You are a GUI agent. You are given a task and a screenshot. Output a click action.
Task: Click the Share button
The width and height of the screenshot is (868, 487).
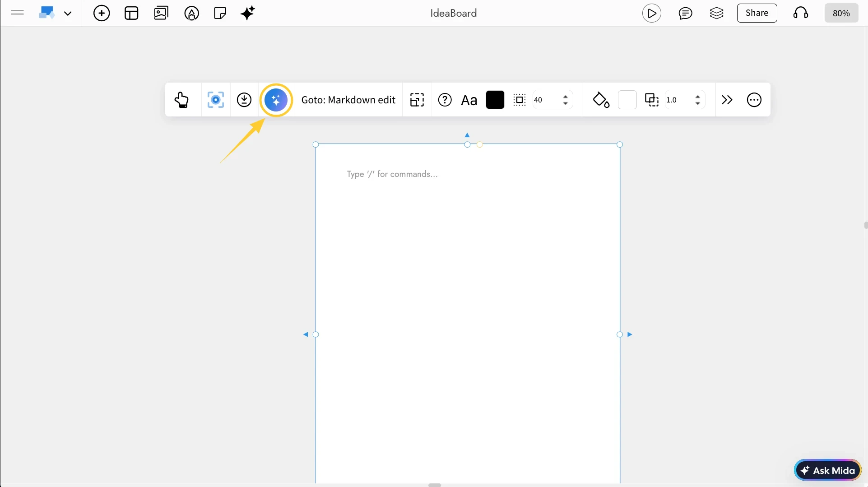pos(757,13)
